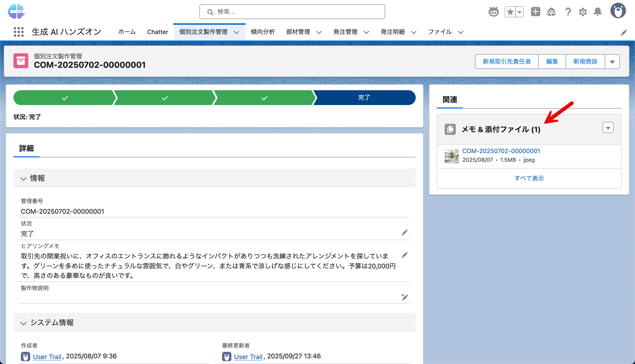Open the Setup gear icon
This screenshot has height=364, width=635.
[583, 12]
